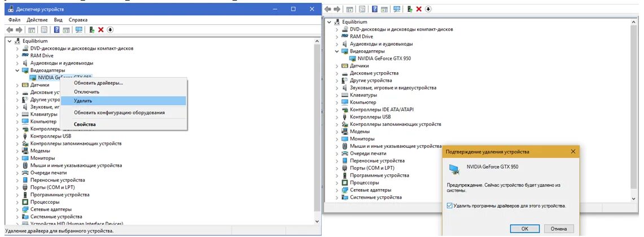Select Аудиовходы и аудиовыходы in the window behind the dialog
This screenshot has height=237, width=644.
click(381, 44)
